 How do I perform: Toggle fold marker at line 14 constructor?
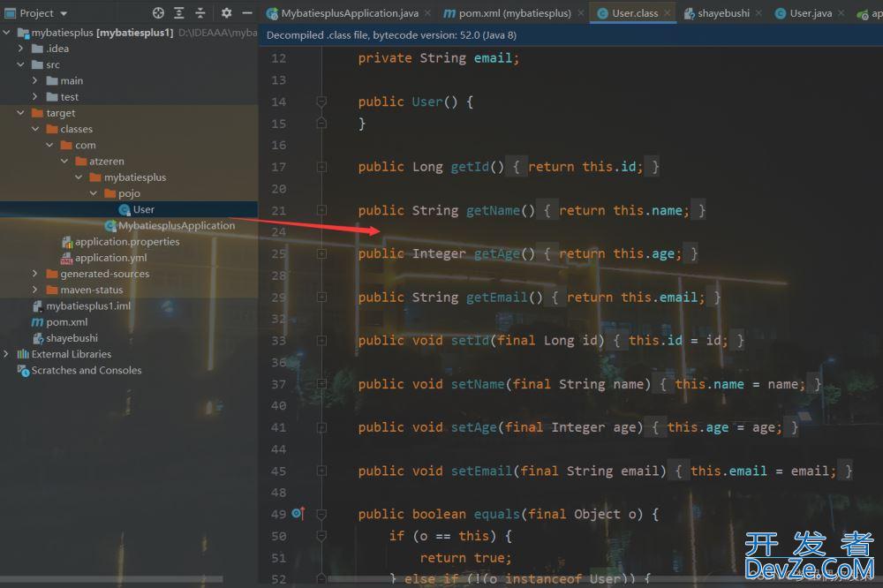[321, 102]
